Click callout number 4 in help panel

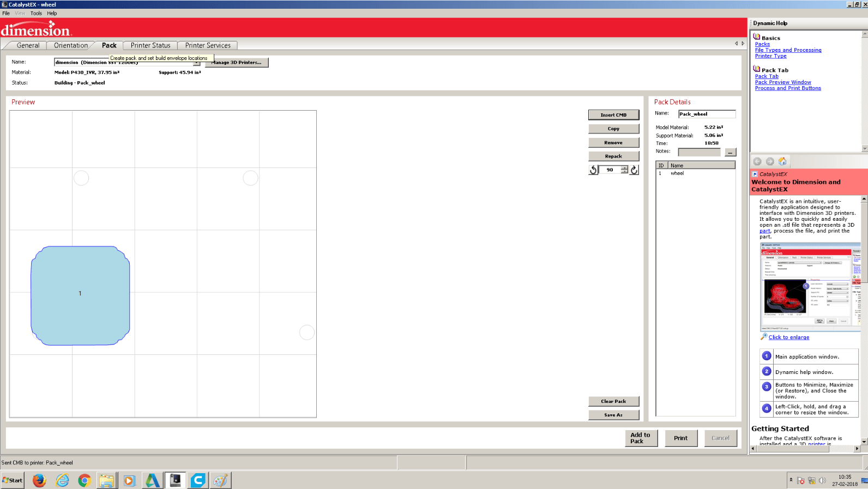[767, 408]
